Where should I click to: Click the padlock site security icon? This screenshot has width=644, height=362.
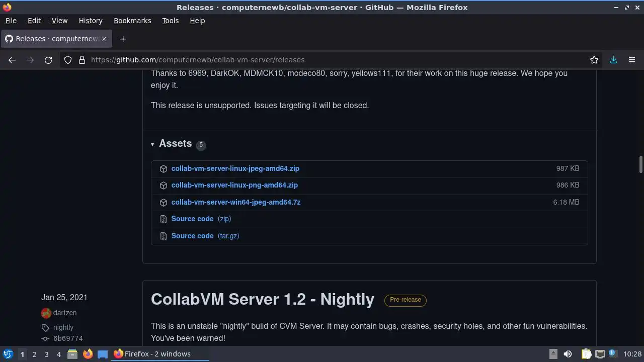(x=82, y=60)
